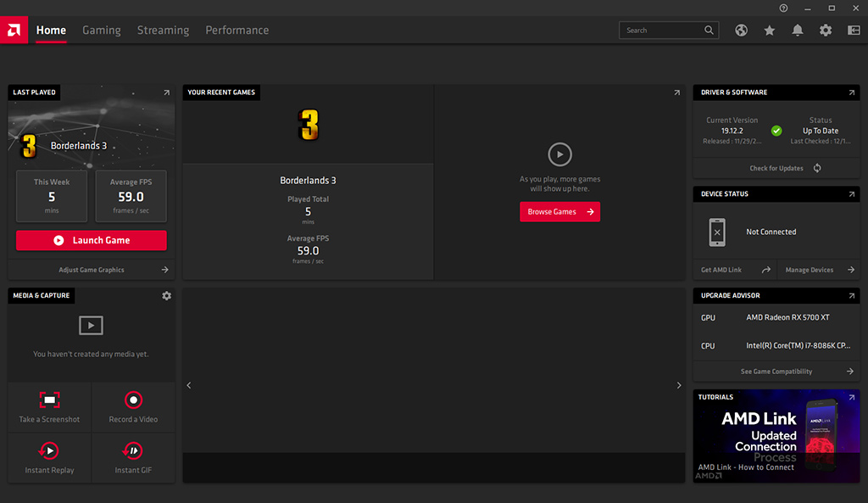Click the share arrow next to Get AMD Link
The image size is (868, 503).
tap(766, 270)
